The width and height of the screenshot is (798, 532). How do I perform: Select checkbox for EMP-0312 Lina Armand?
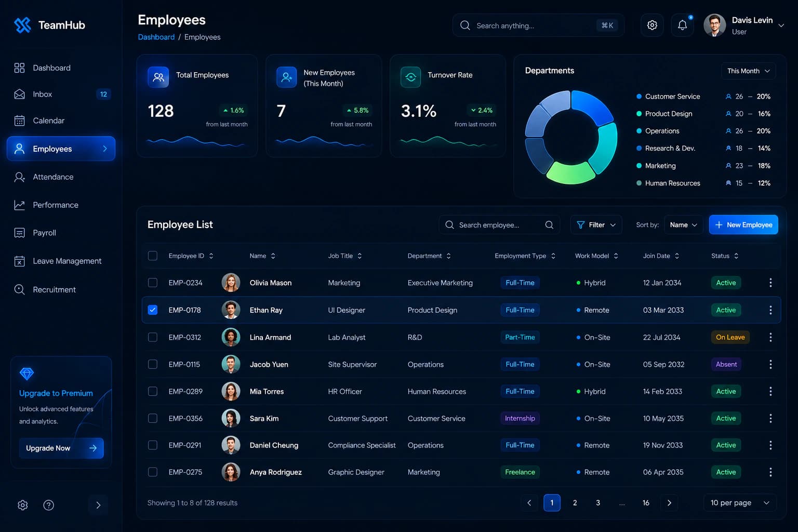(153, 337)
